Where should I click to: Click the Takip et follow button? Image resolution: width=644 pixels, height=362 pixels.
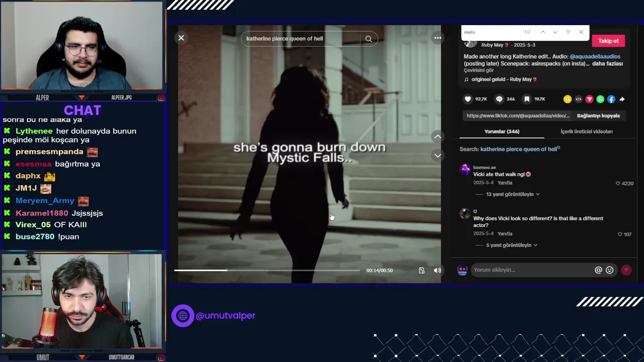coord(608,41)
